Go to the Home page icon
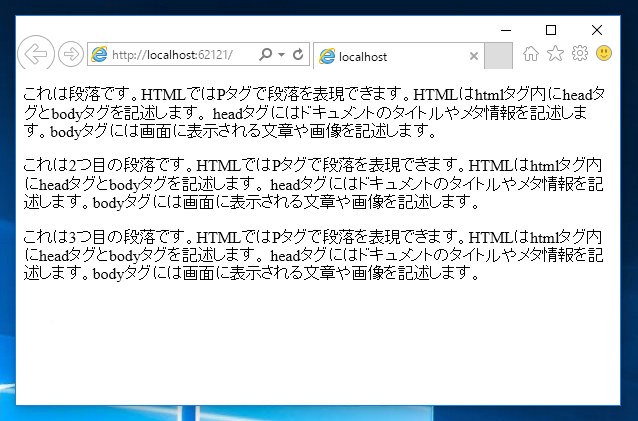 (531, 54)
